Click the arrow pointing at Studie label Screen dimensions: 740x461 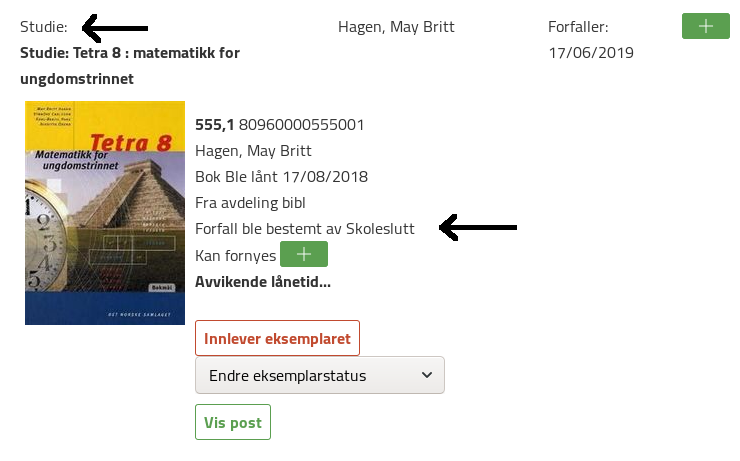coord(115,27)
